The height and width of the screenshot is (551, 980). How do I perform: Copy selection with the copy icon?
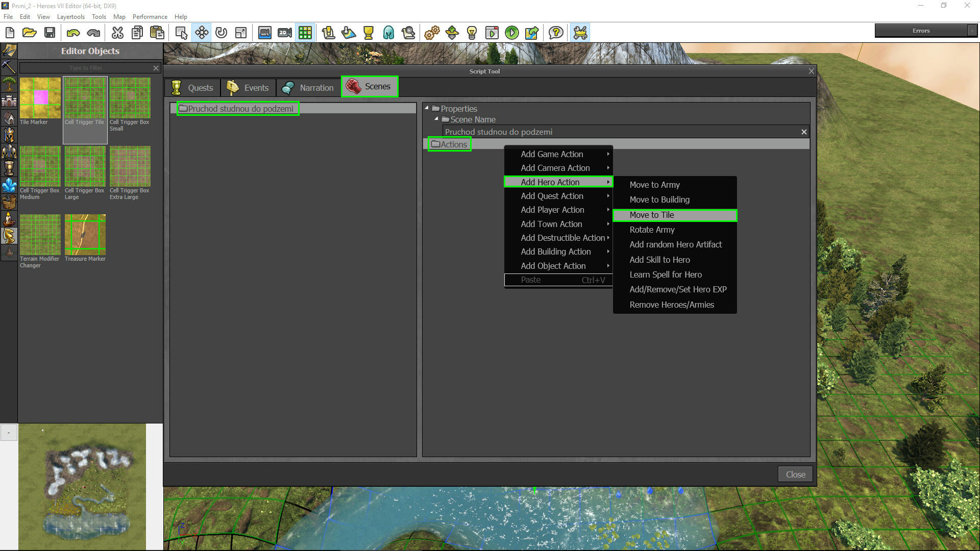(137, 33)
